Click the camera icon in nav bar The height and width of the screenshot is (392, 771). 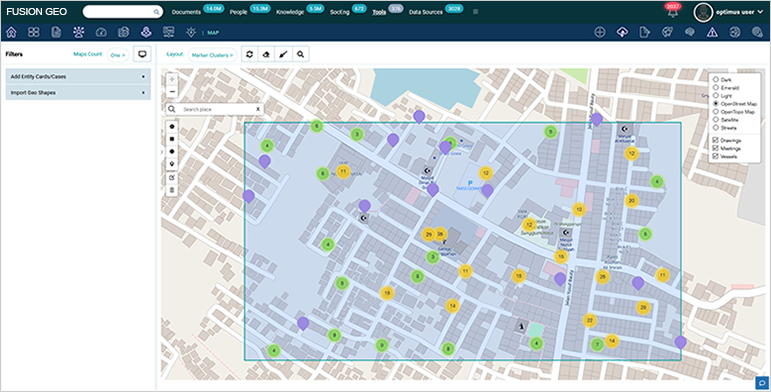(x=123, y=32)
